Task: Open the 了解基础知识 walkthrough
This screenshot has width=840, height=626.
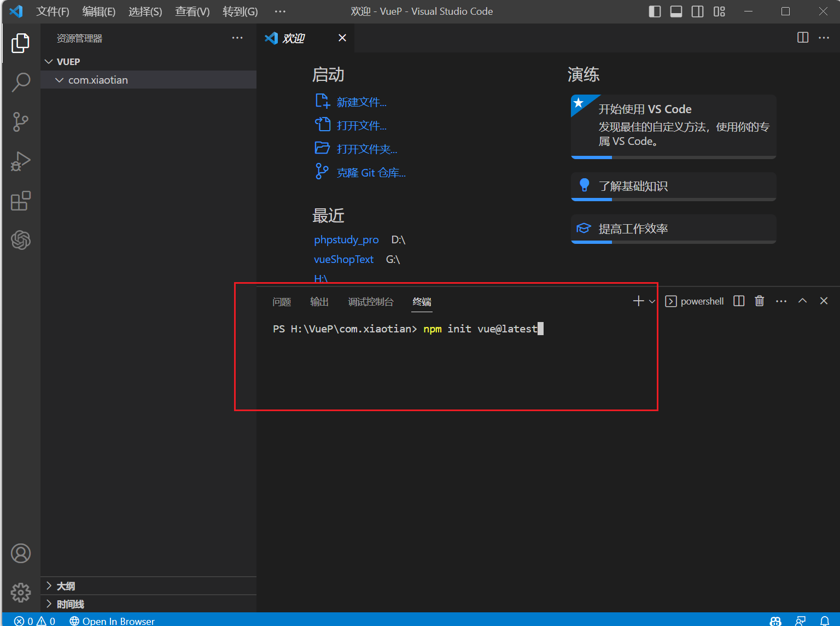Action: [673, 186]
